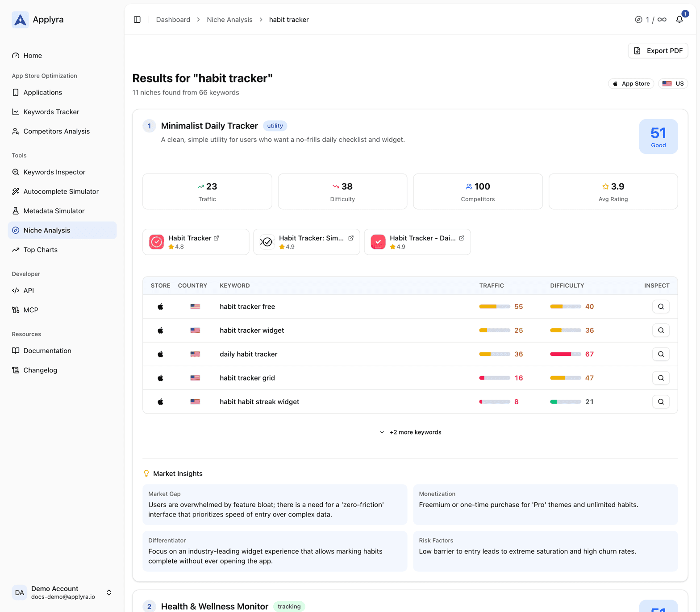Open external link for Habit Tracker app
700x612 pixels.
[217, 238]
